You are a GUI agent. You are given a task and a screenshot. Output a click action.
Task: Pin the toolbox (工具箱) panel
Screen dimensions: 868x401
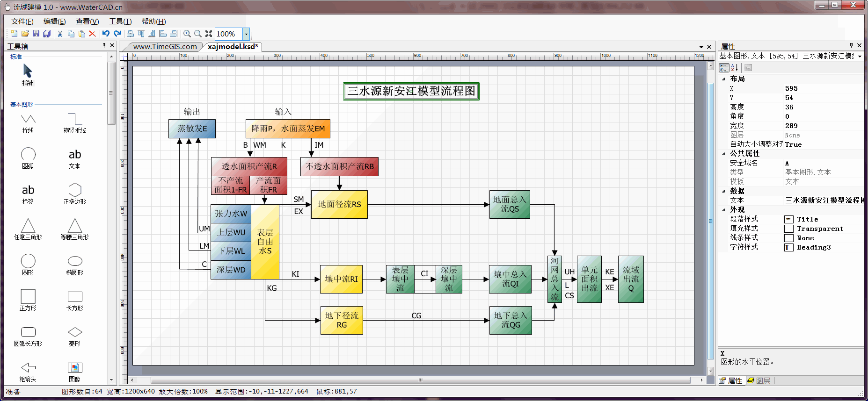point(104,45)
